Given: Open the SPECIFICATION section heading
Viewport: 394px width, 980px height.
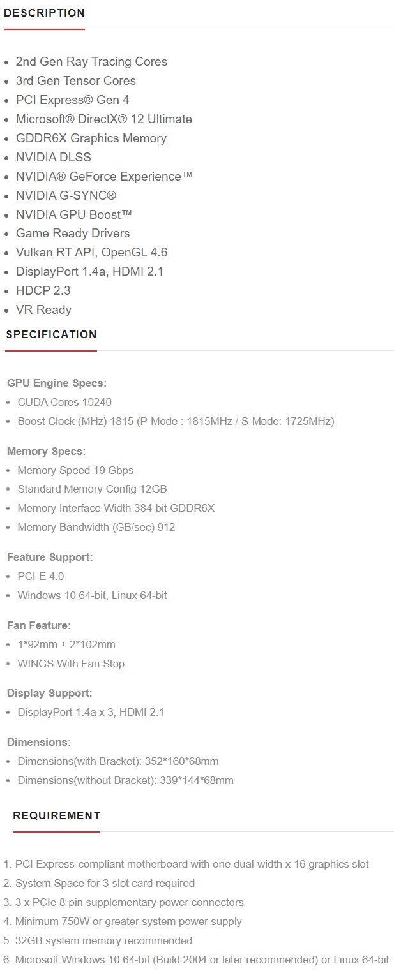Looking at the screenshot, I should pyautogui.click(x=51, y=334).
